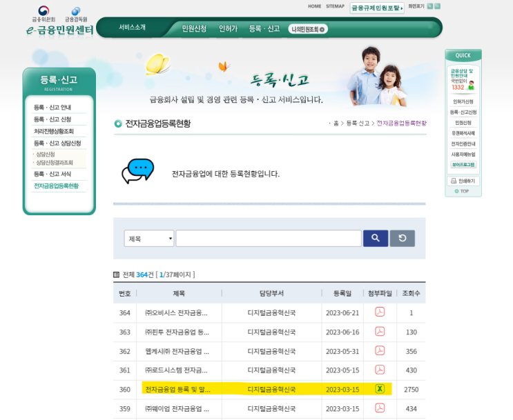This screenshot has height=420, width=513.
Task: Open post ㈜웨이업 전자금융업 ...
Action: 177,408
